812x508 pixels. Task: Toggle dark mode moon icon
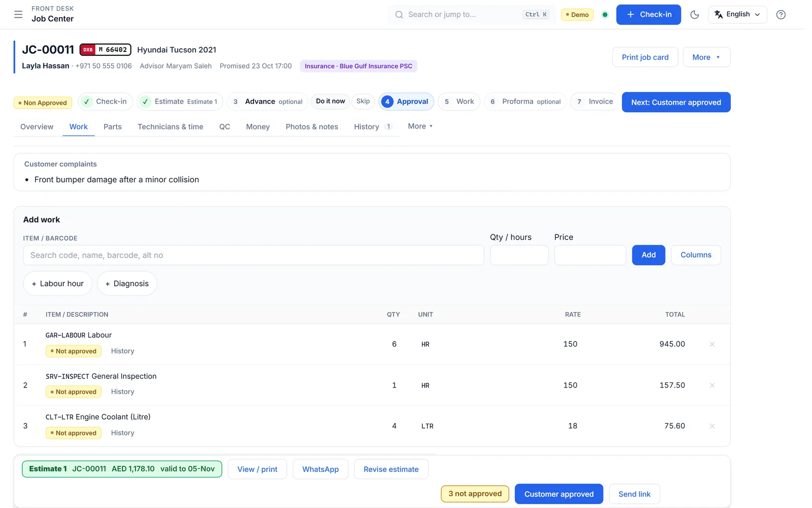pos(695,14)
